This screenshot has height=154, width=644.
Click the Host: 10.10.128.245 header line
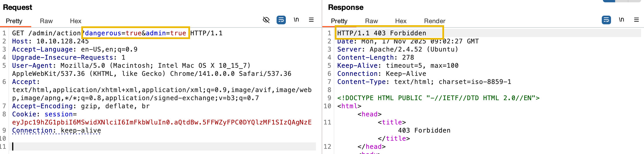pyautogui.click(x=50, y=41)
